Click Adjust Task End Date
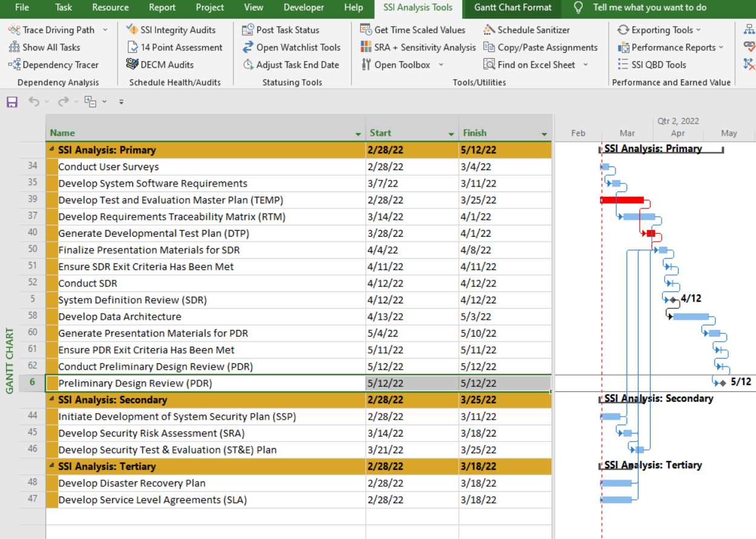 (291, 65)
